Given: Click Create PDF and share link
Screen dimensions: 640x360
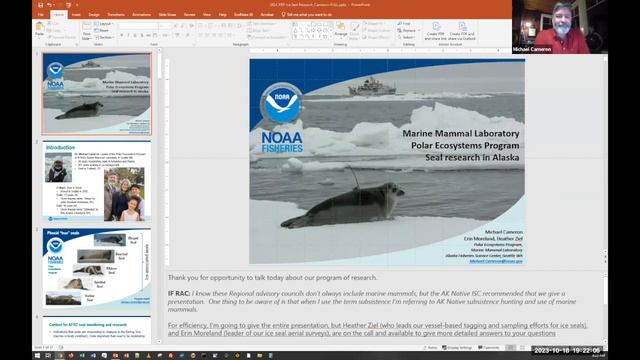Looking at the screenshot, I should pyautogui.click(x=436, y=31).
